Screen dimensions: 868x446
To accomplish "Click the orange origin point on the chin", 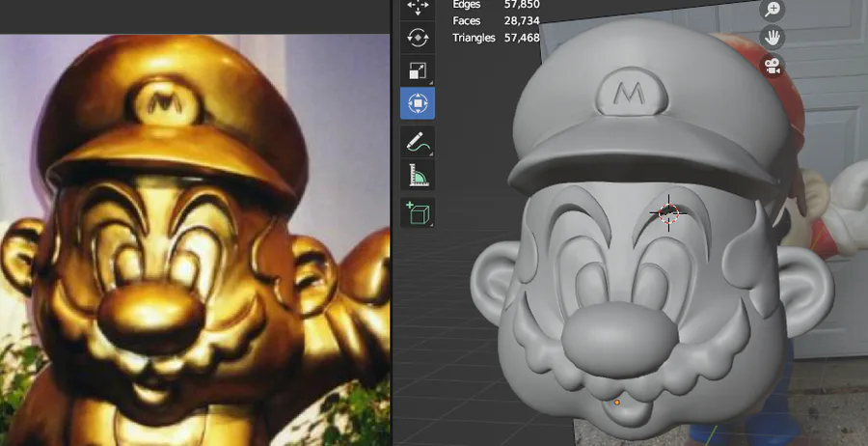I will coord(616,403).
